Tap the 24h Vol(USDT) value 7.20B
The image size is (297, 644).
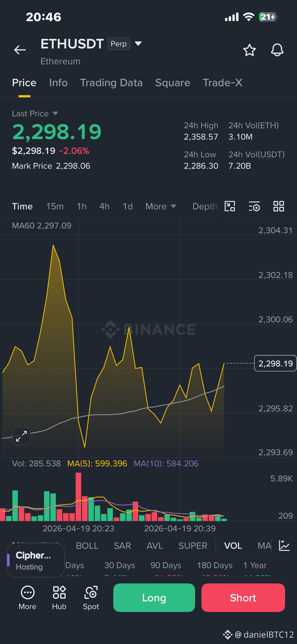pos(240,166)
